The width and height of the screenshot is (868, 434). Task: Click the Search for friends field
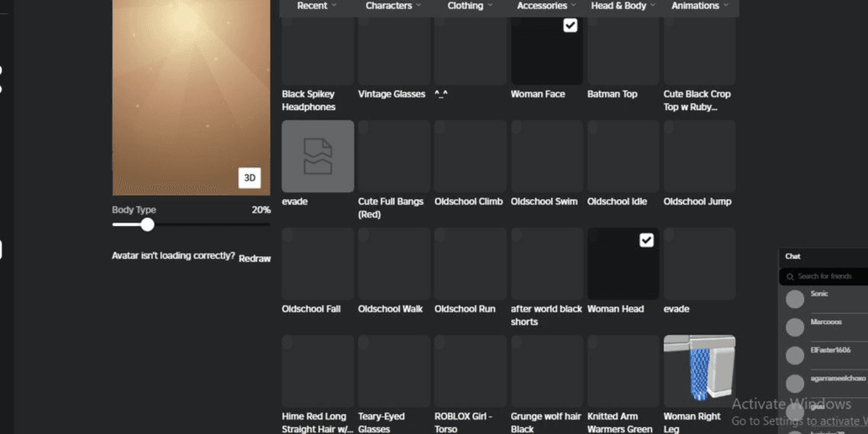pyautogui.click(x=823, y=276)
